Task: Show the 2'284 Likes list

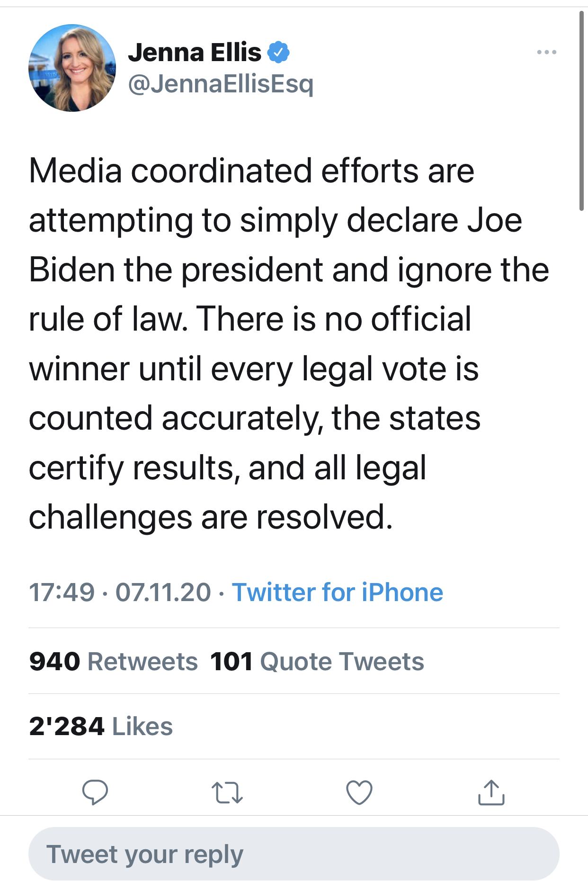Action: [x=100, y=727]
